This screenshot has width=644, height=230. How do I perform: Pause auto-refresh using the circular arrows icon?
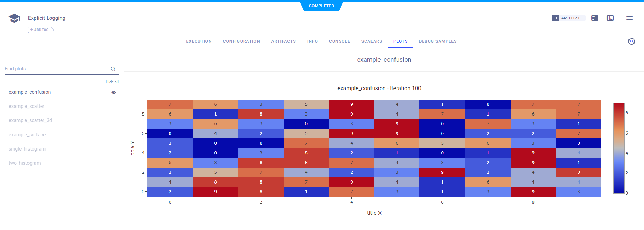pyautogui.click(x=631, y=41)
